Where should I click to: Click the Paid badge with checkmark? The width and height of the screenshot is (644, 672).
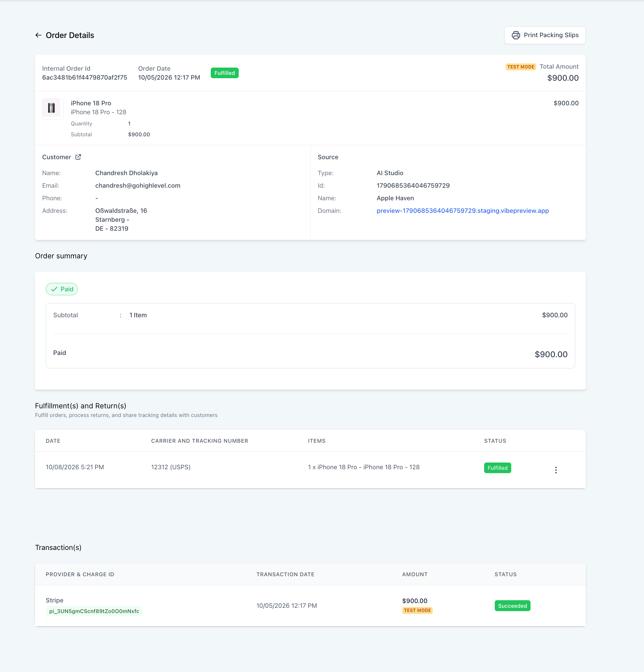[x=62, y=289]
